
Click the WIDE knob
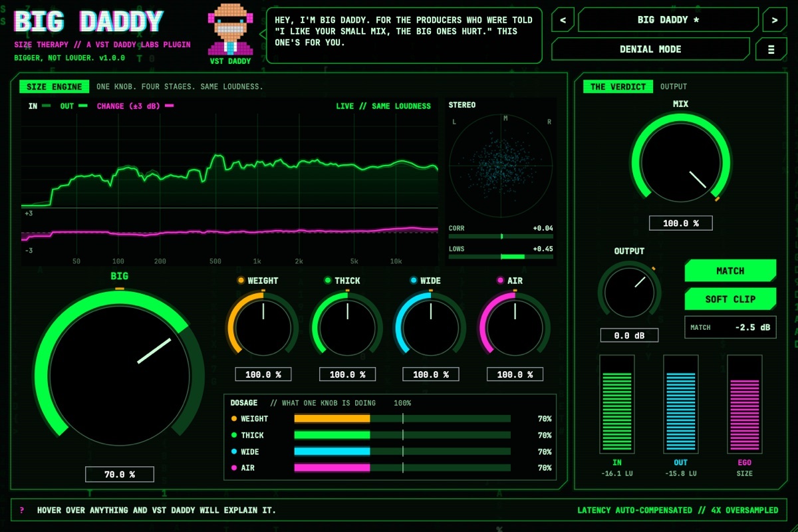point(430,327)
